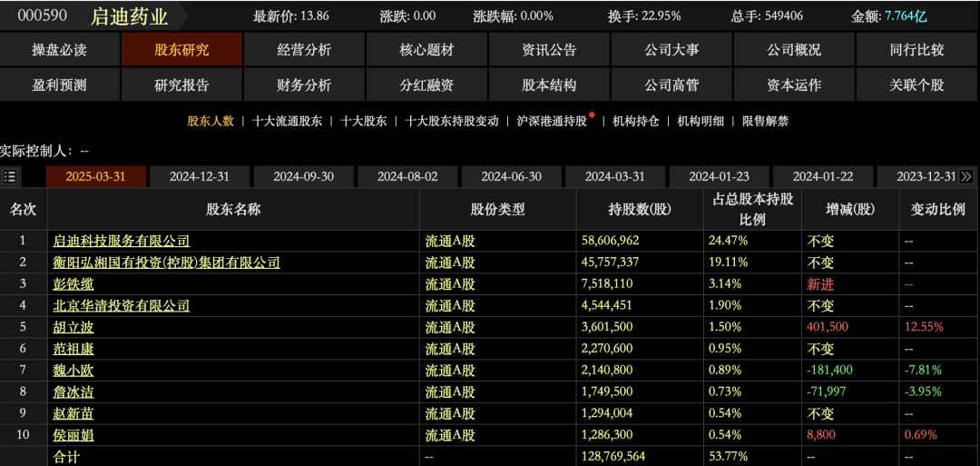This screenshot has height=466, width=980.
Task: Show the 机构持仓 sub-section
Action: pyautogui.click(x=635, y=121)
